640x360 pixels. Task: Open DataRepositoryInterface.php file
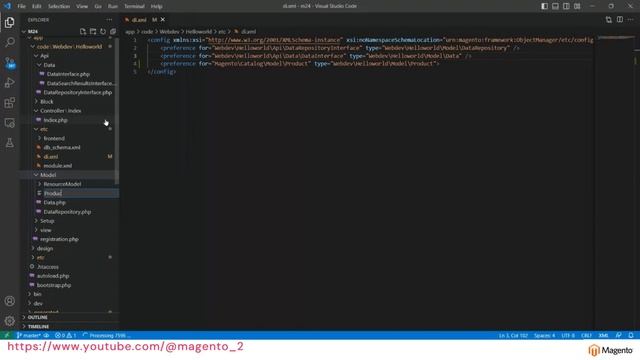[x=78, y=92]
